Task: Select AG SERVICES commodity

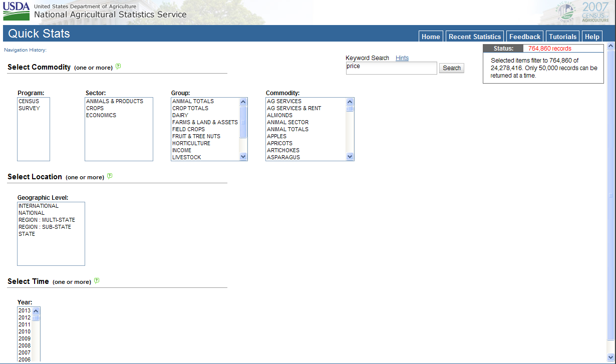Action: click(306, 101)
